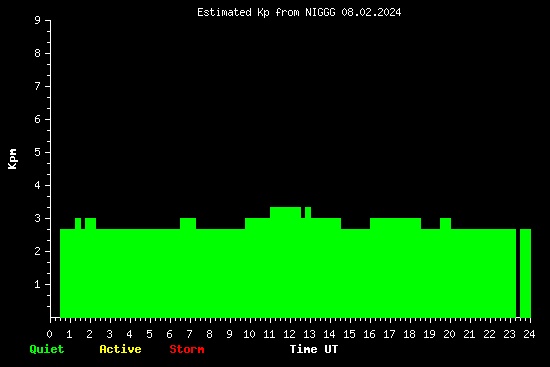The image size is (550, 367).
Task: Click the Kp value 5 axis label
Action: coord(38,152)
